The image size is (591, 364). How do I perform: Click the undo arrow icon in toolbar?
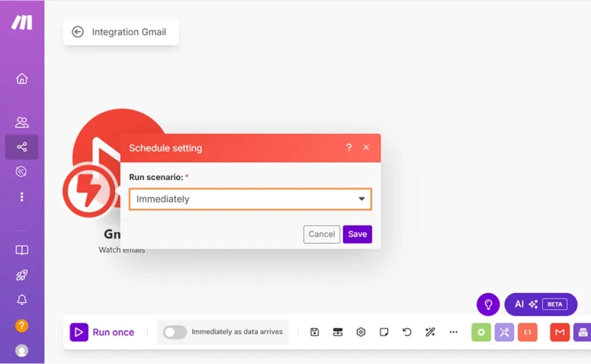(x=407, y=332)
